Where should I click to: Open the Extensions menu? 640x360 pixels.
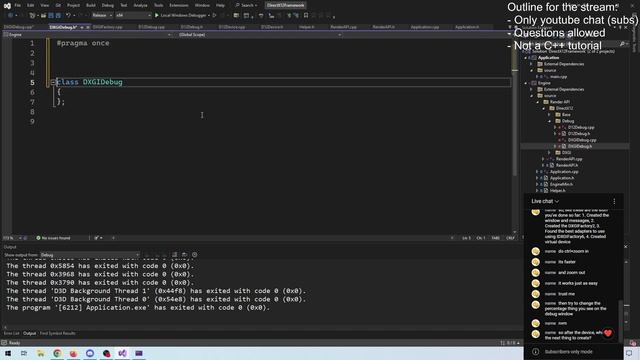coord(179,5)
